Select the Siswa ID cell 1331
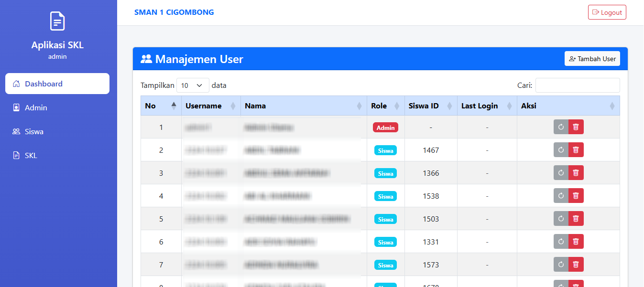This screenshot has width=644, height=287. [x=431, y=242]
